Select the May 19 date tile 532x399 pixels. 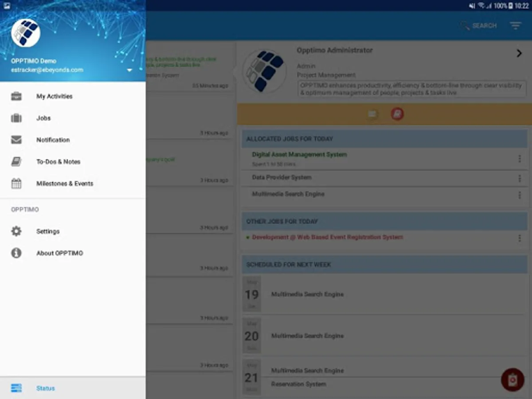[x=252, y=294]
